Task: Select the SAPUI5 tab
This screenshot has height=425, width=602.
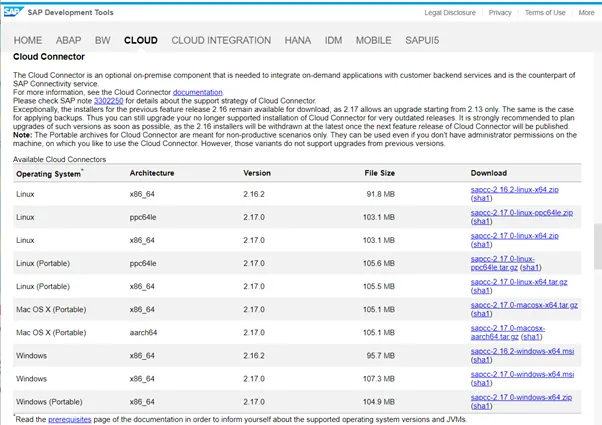Action: pyautogui.click(x=422, y=40)
